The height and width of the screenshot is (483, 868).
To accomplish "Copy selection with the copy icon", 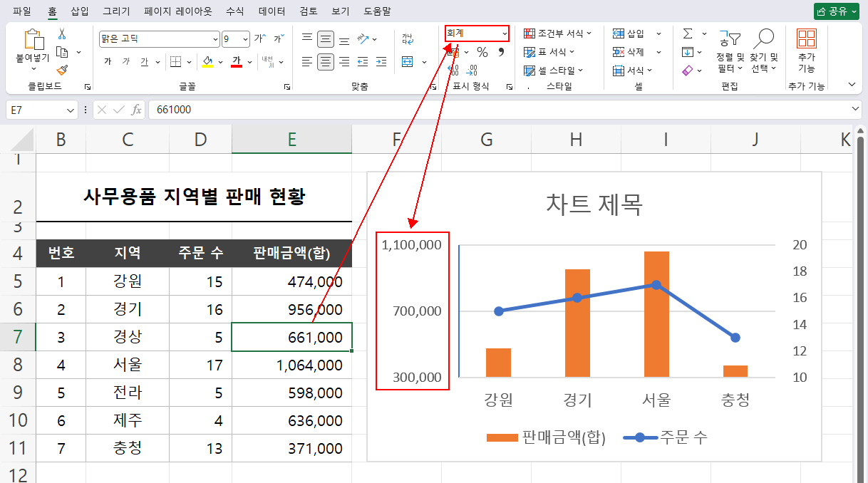I will (x=62, y=52).
